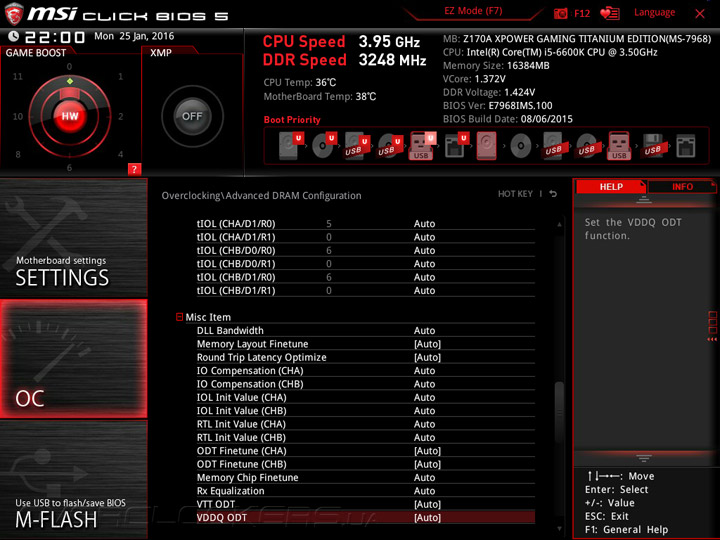The height and width of the screenshot is (540, 720).
Task: Select the UEFI network boot device
Action: tap(456, 146)
